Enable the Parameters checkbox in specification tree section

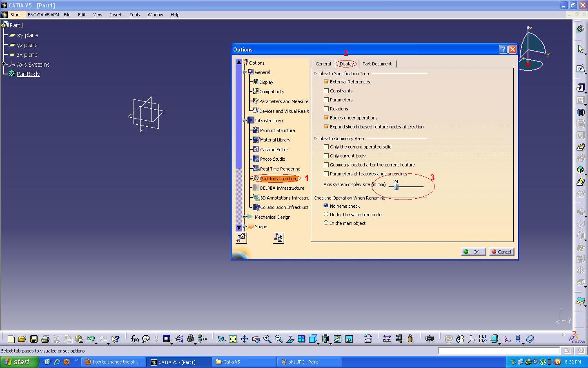(326, 100)
